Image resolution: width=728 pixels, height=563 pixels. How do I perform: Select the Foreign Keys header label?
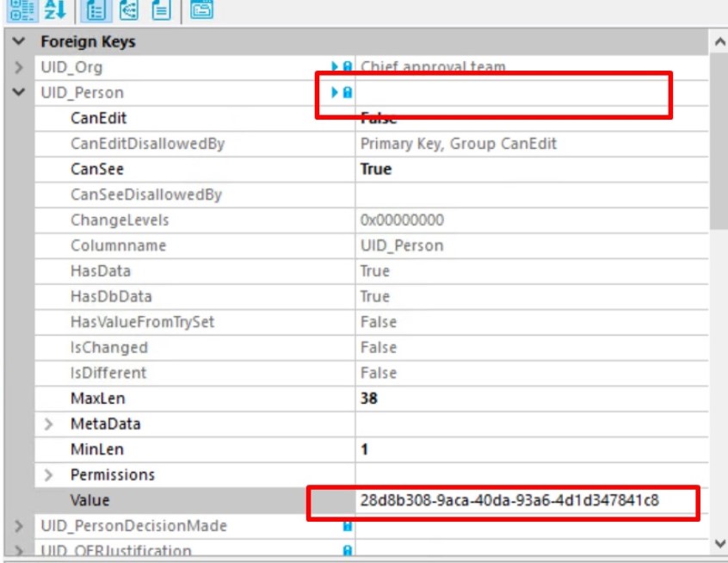[x=89, y=42]
